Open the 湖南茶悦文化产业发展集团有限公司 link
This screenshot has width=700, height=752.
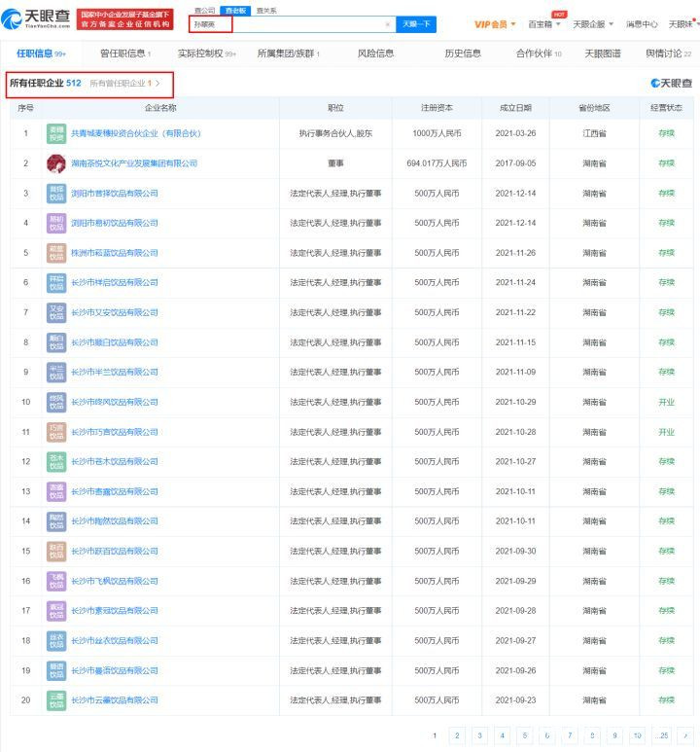pos(134,163)
